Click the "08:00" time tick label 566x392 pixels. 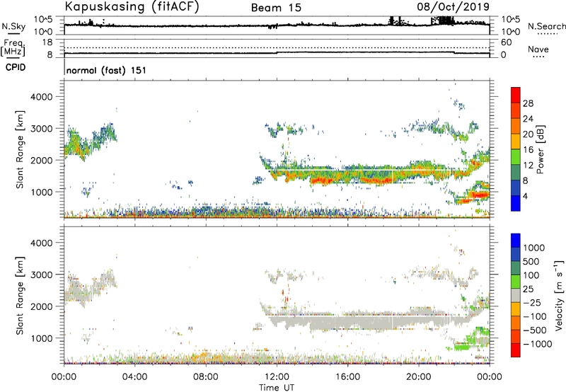206,377
